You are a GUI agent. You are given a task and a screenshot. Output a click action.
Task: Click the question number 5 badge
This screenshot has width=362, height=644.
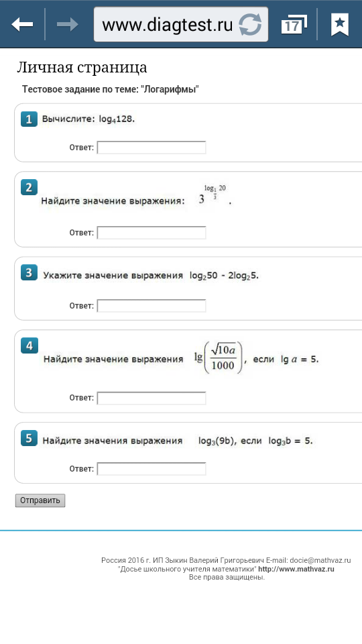[29, 438]
